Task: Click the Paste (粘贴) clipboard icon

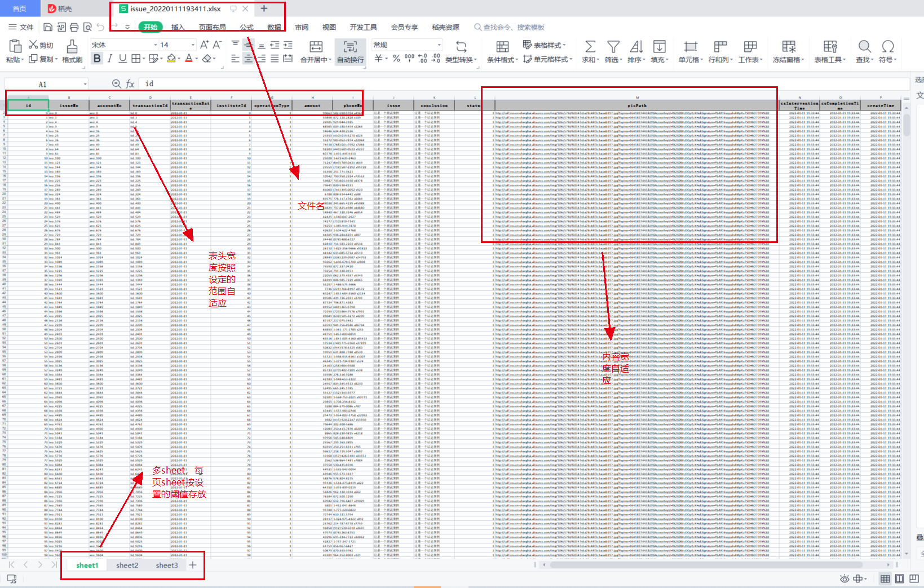Action: click(x=15, y=46)
